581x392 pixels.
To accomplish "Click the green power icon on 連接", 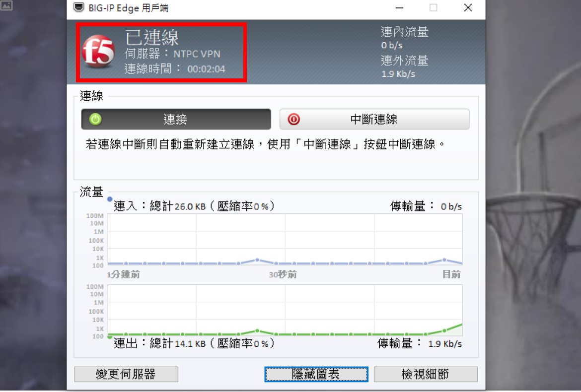I will click(95, 119).
